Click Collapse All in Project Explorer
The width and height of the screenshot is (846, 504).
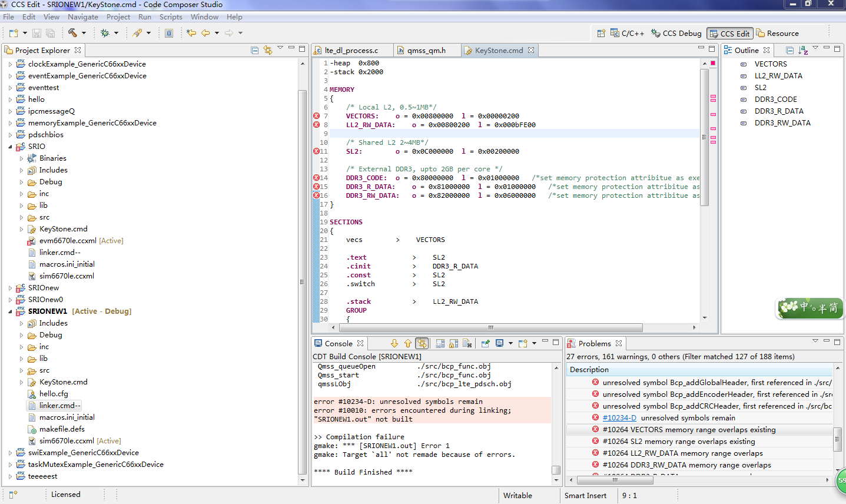point(255,51)
